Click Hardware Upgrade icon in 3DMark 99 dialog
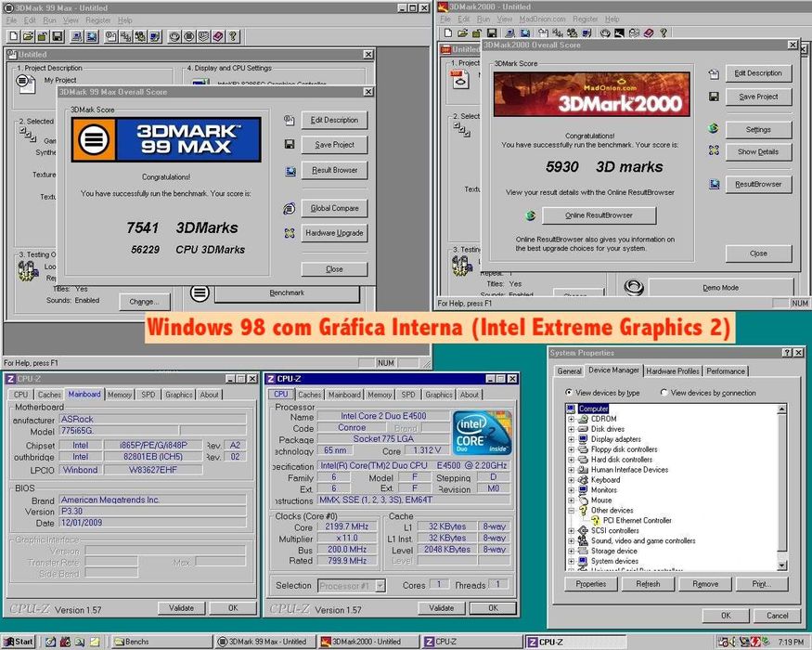 pos(290,233)
